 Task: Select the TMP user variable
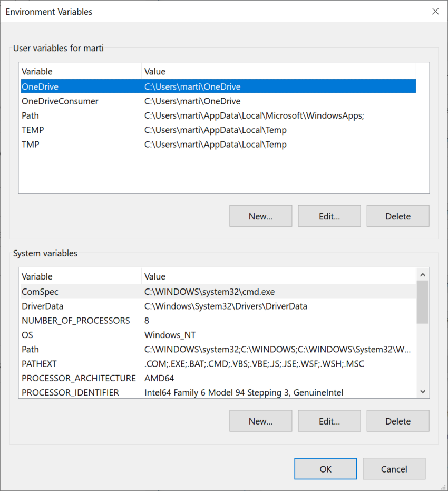[31, 145]
